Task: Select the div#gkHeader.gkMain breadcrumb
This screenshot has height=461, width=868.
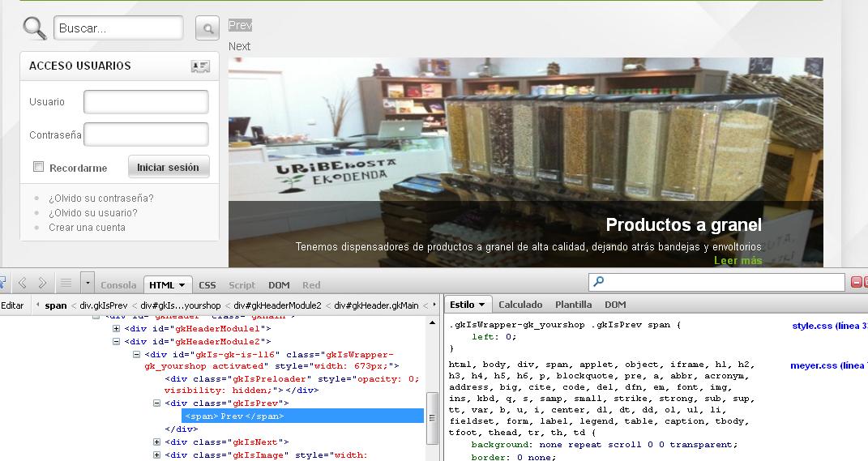Action: 376,305
